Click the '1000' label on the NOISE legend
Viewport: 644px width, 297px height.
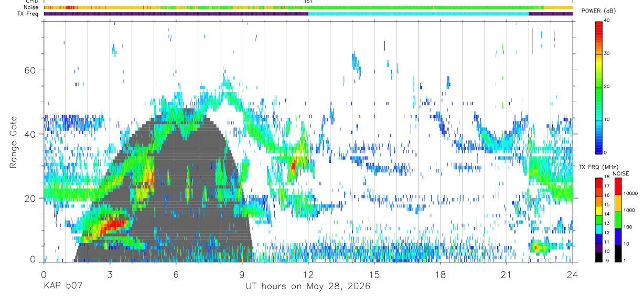[x=629, y=210]
